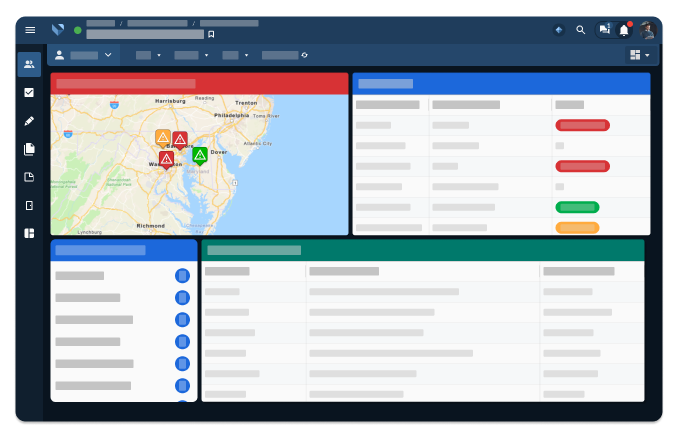This screenshot has height=440, width=675.
Task: Click the blue circle button in fourth list row
Action: point(183,342)
